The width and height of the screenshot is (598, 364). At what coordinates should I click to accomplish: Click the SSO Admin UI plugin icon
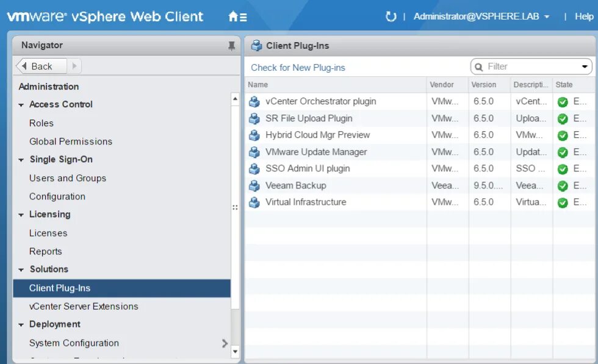254,168
